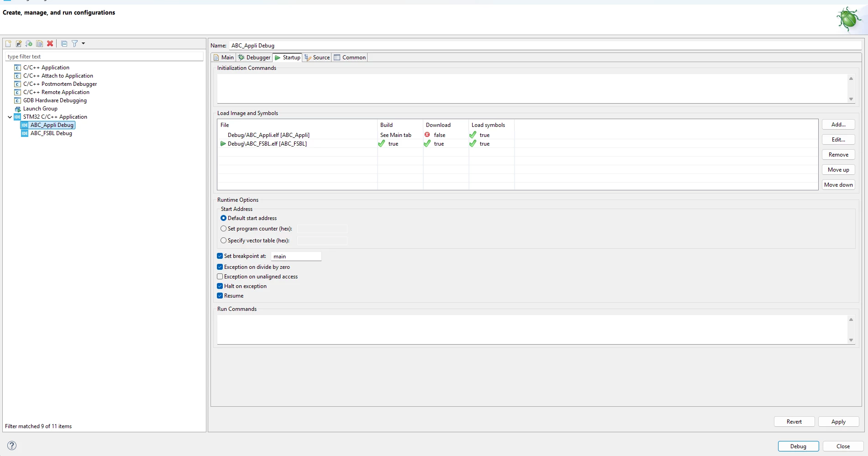Screen dimensions: 868x456
Task: Select C/C++ Postmortem Debugger
Action: click(60, 84)
